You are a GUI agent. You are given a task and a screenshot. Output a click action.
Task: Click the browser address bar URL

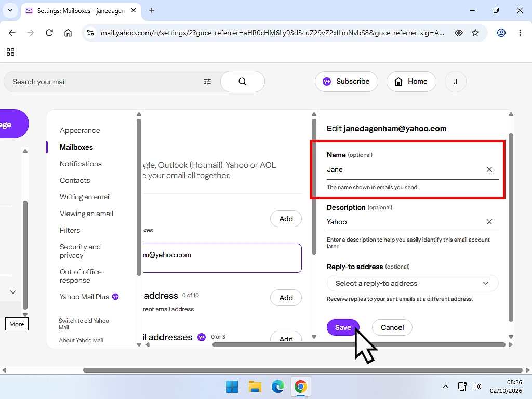point(272,33)
